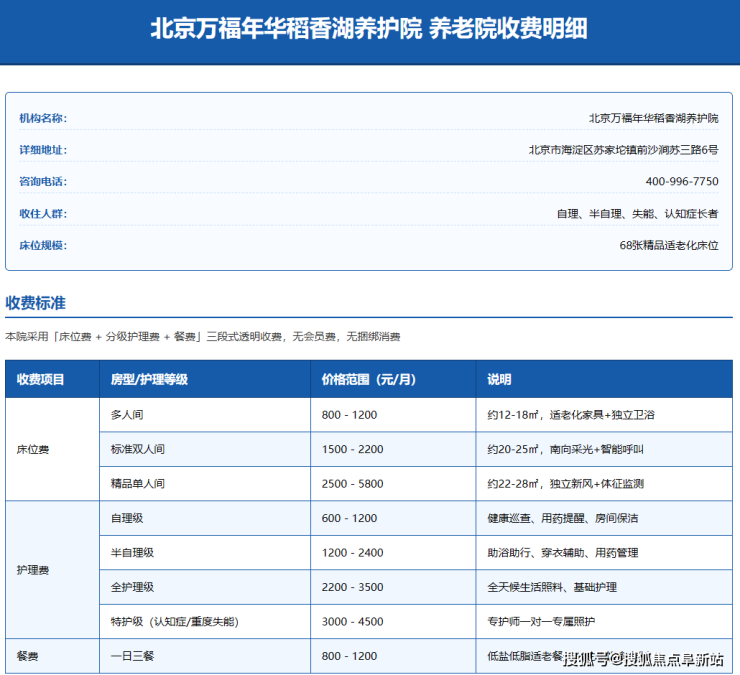The width and height of the screenshot is (740, 675).
Task: Select the 800 - 1200 price for 多人间
Action: point(349,415)
